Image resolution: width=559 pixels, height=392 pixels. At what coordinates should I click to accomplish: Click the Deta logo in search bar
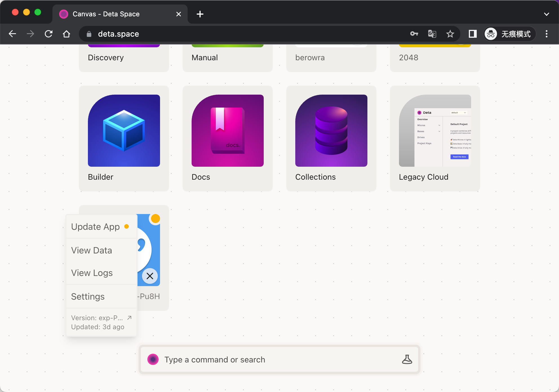(x=153, y=359)
